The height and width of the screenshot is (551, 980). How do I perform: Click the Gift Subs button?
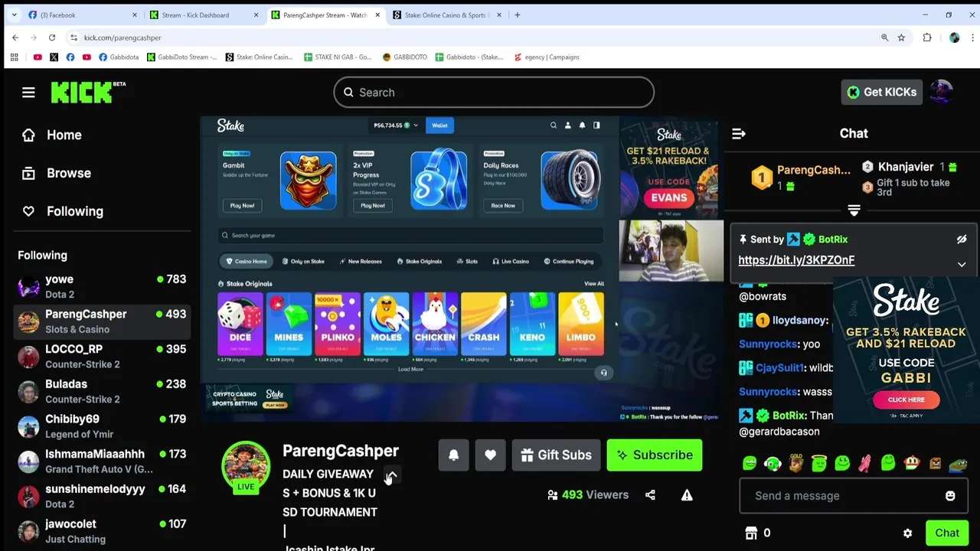click(556, 455)
